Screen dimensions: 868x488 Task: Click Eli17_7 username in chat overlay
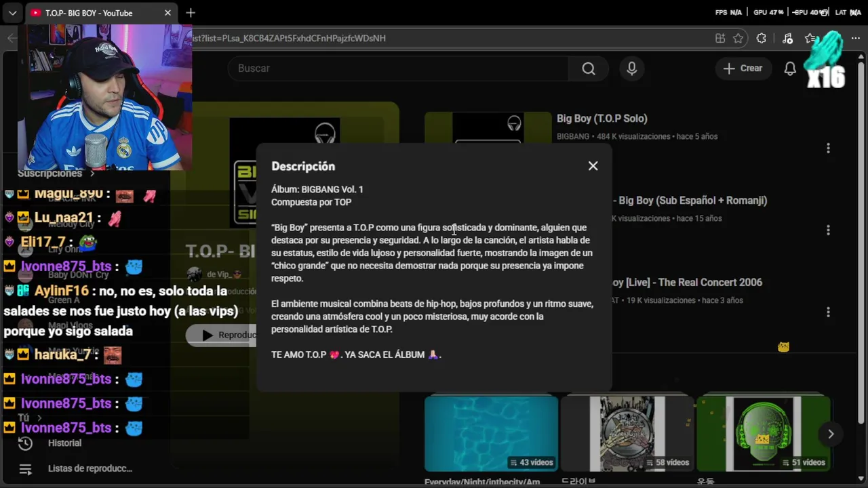point(43,242)
